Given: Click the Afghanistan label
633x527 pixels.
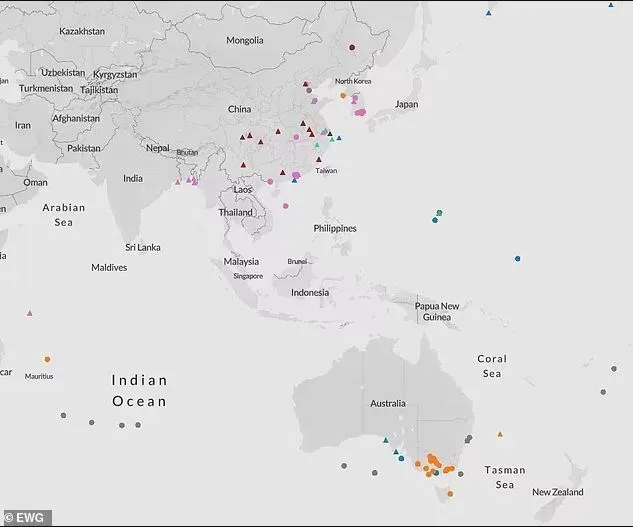Looking at the screenshot, I should tap(76, 118).
